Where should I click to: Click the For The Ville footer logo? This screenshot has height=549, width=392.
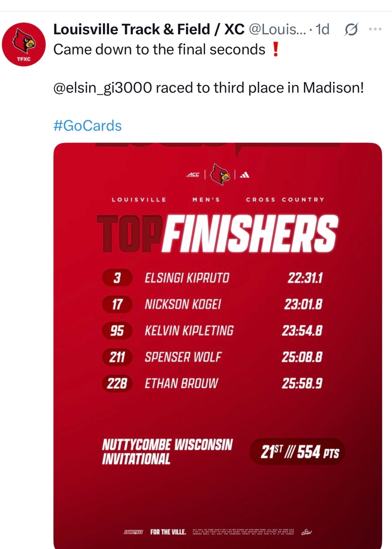168,532
